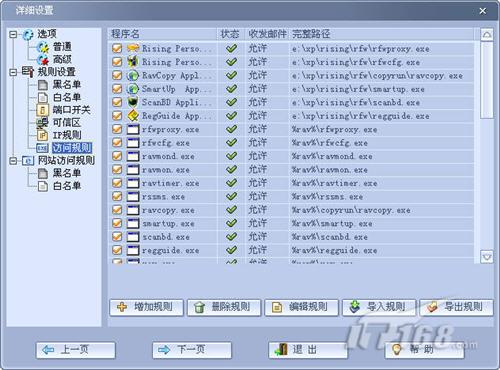Viewport: 500px width, 370px height.
Task: Sort by the 收发邮件 column header
Action: 267,34
